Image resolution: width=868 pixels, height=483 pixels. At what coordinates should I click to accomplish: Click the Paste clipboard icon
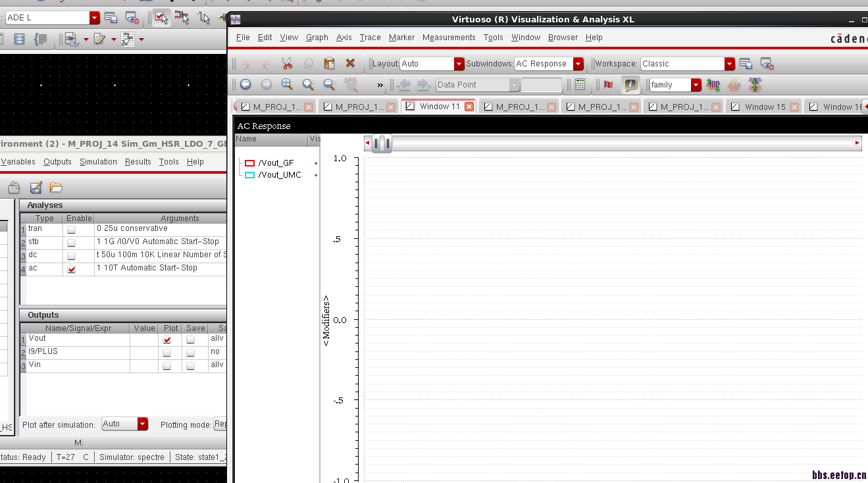tap(329, 64)
